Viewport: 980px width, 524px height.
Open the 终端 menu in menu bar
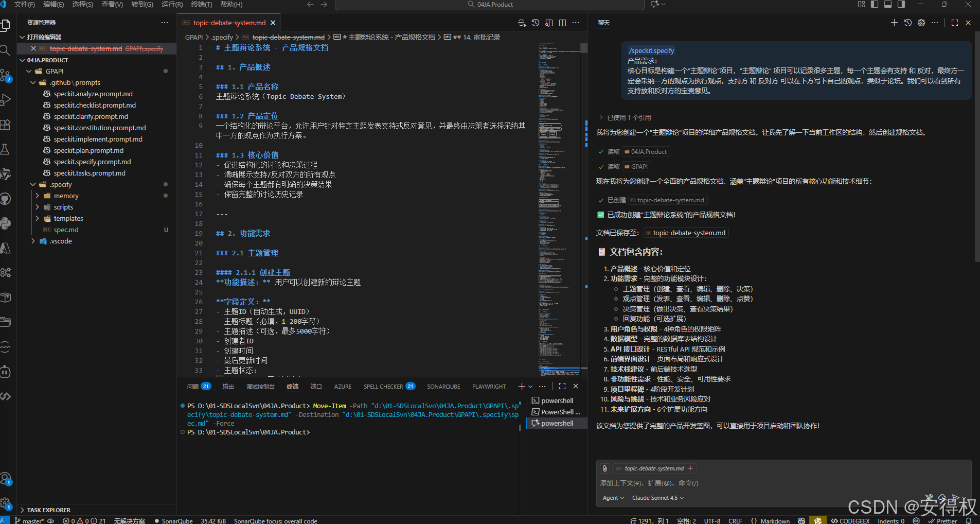pyautogui.click(x=201, y=5)
